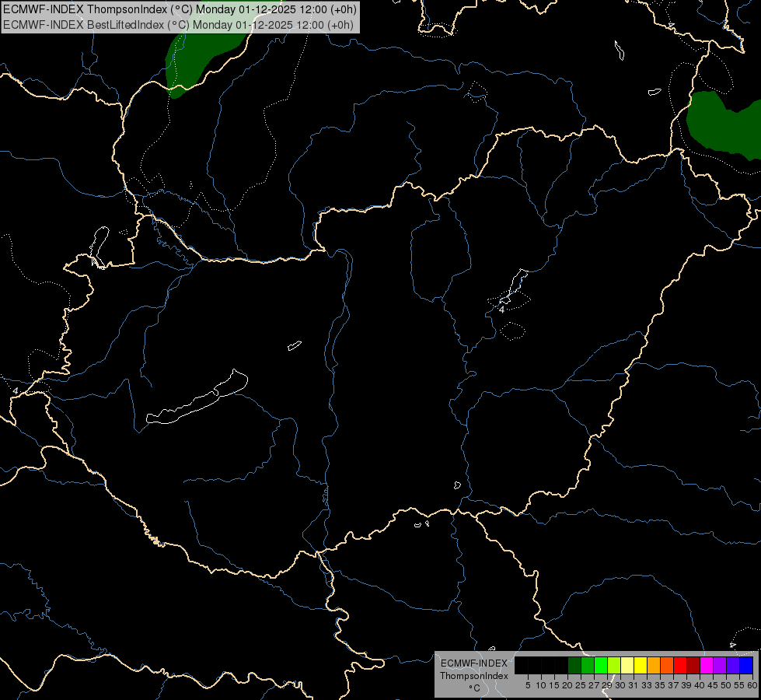
Task: Select the orange-red 35–37 legend swatch
Action: click(x=667, y=665)
